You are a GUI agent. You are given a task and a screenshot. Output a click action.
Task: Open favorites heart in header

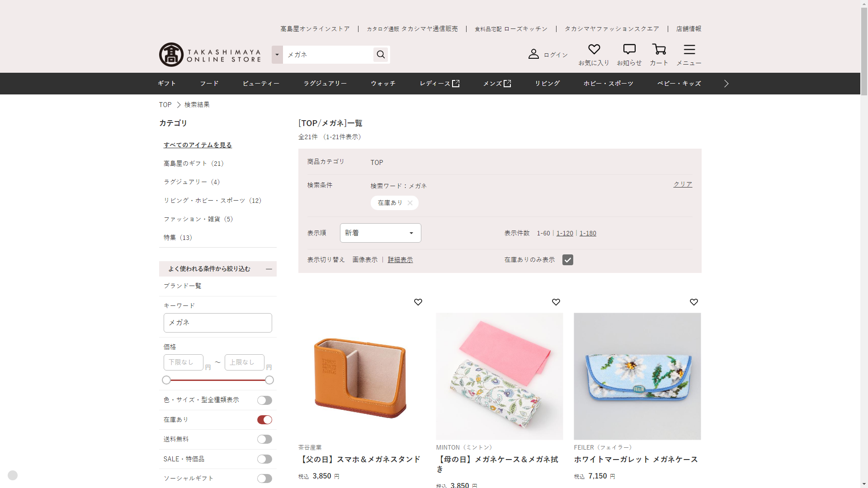click(594, 49)
